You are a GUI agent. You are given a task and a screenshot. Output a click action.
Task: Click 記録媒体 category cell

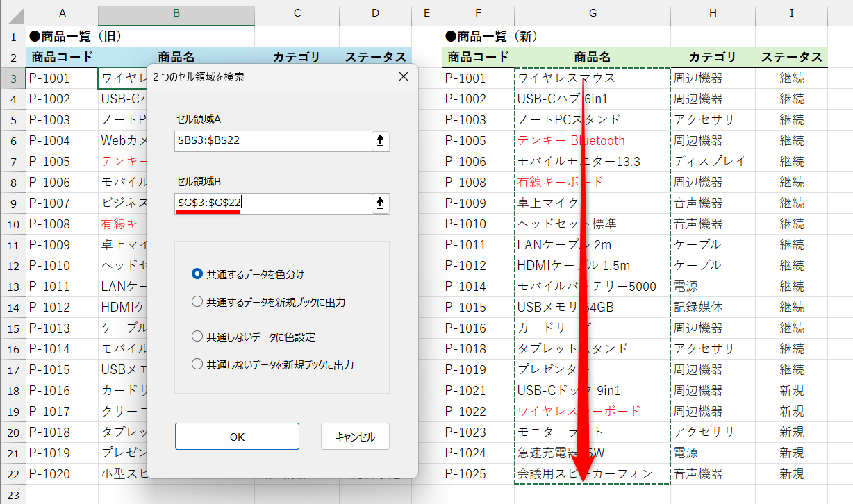point(713,307)
